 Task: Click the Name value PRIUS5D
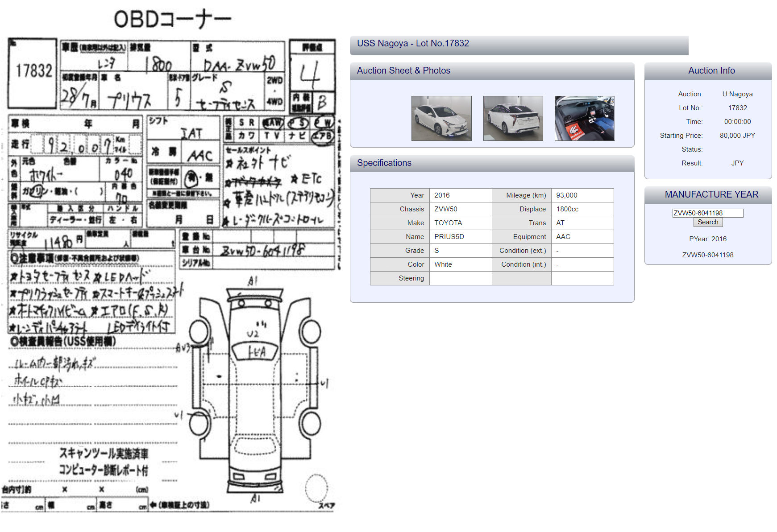[449, 237]
